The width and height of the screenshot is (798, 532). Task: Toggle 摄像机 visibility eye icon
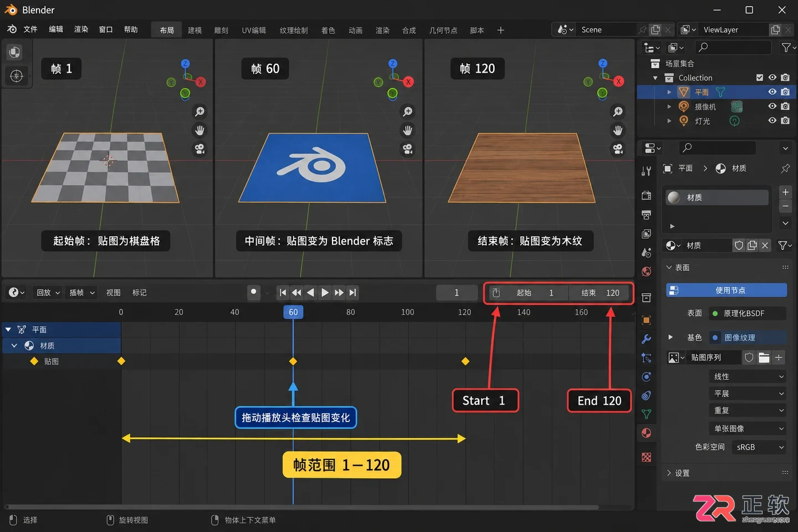pos(772,106)
